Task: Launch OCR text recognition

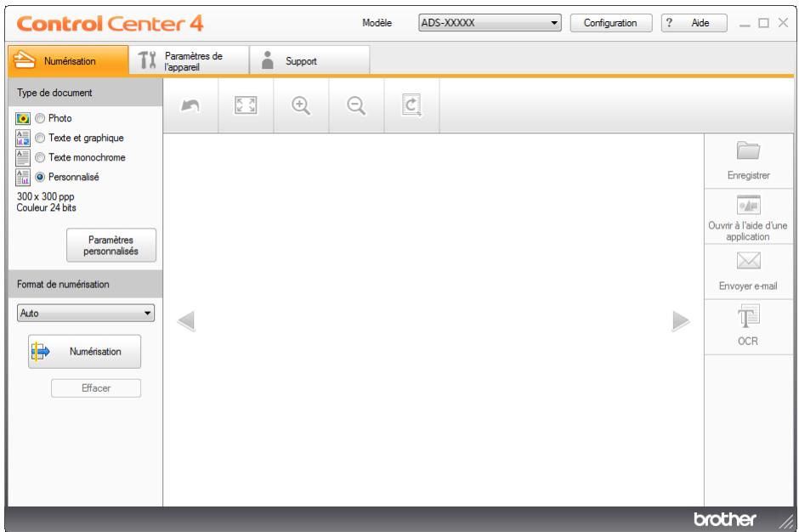Action: click(748, 326)
